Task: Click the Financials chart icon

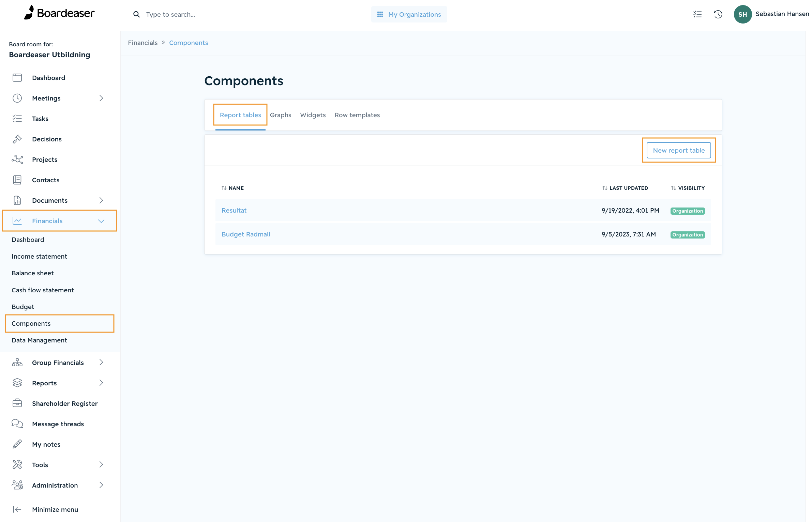Action: (x=17, y=221)
